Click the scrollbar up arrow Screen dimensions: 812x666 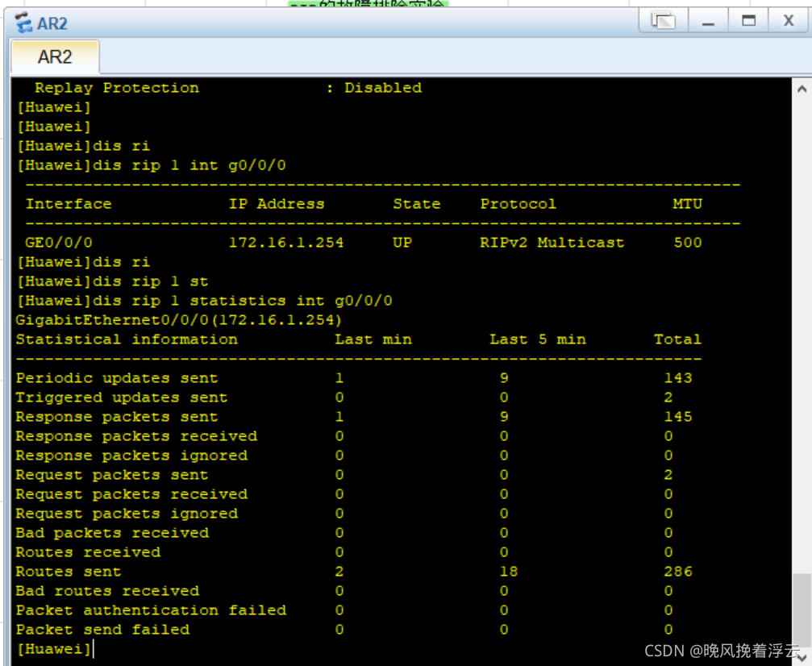802,89
